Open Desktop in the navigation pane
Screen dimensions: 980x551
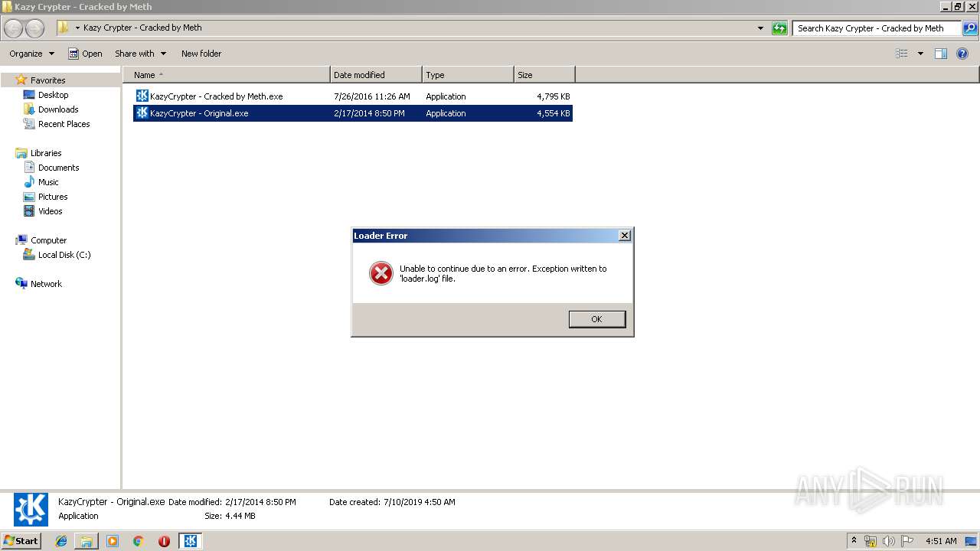click(x=53, y=95)
